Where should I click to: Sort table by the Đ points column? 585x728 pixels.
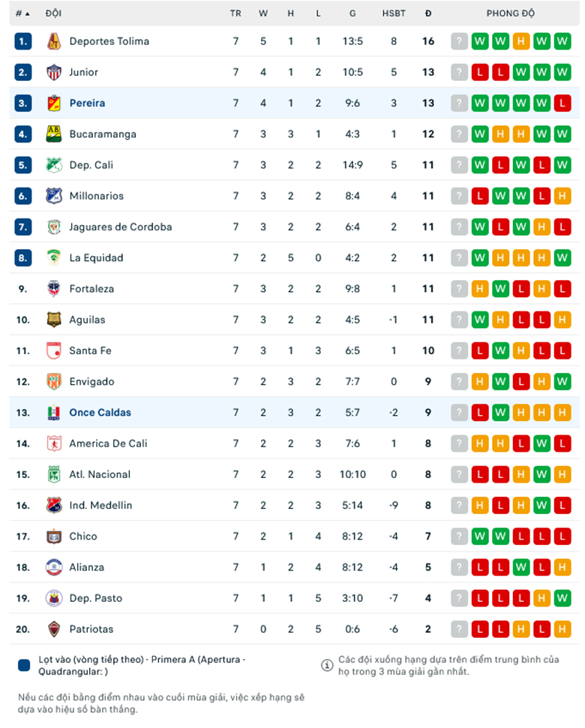tap(427, 13)
